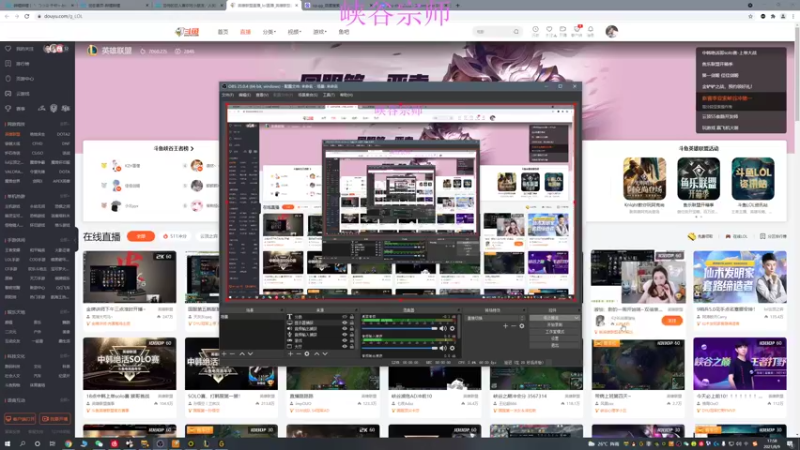This screenshot has height=450, width=800.
Task: Open OBS 查看 menu
Action: (262, 95)
